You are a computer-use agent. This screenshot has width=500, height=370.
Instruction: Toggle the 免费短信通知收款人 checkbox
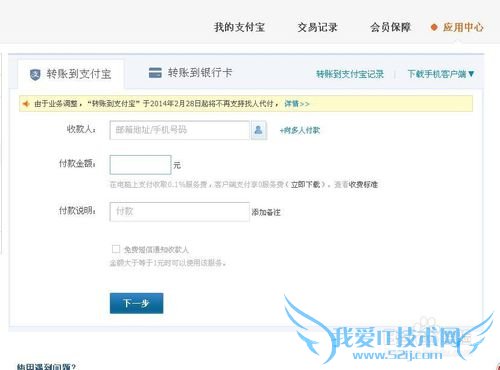116,249
